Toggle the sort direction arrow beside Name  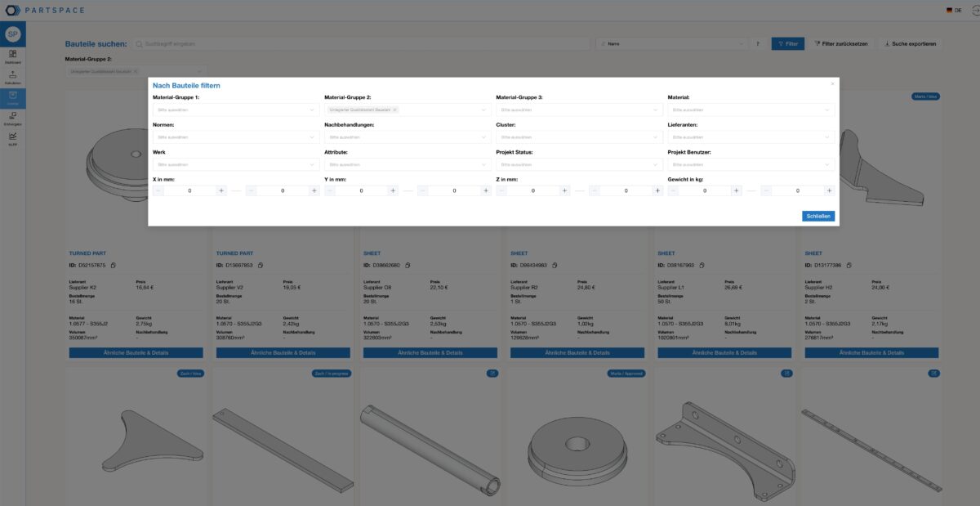759,43
